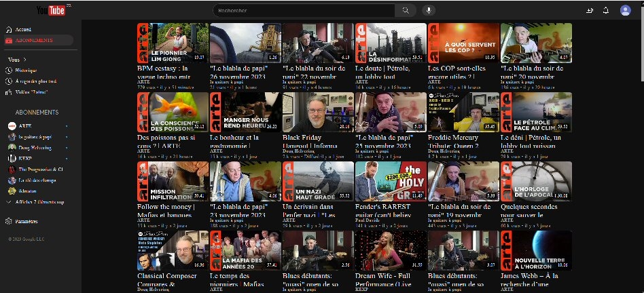Viewport: 644px width, 293px height.
Task: Open the Un nazi haut gradé thumbnail
Action: coord(318,181)
